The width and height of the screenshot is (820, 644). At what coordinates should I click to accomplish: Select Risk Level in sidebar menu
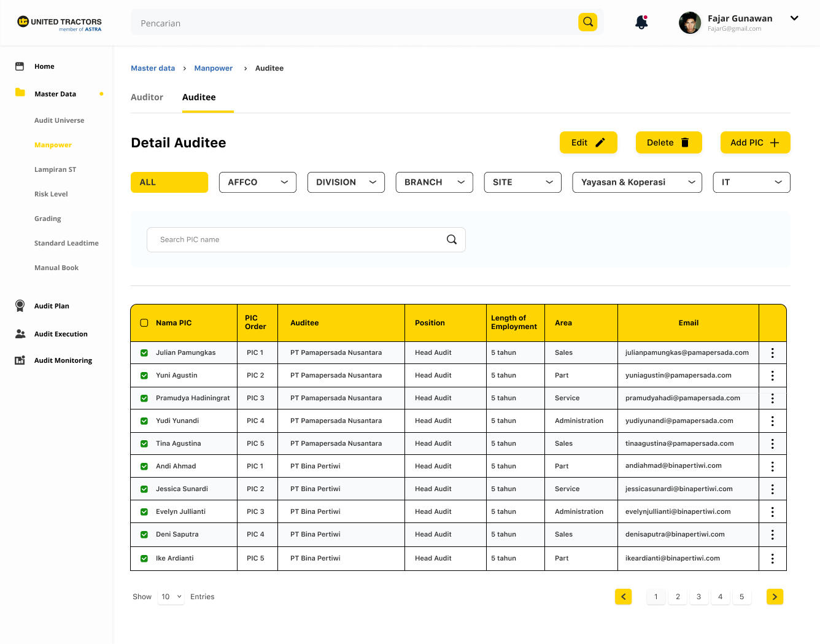pyautogui.click(x=51, y=194)
